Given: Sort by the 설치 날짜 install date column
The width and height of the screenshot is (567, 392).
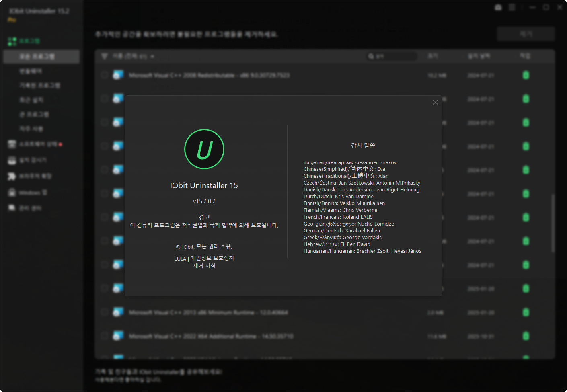Looking at the screenshot, I should 479,56.
